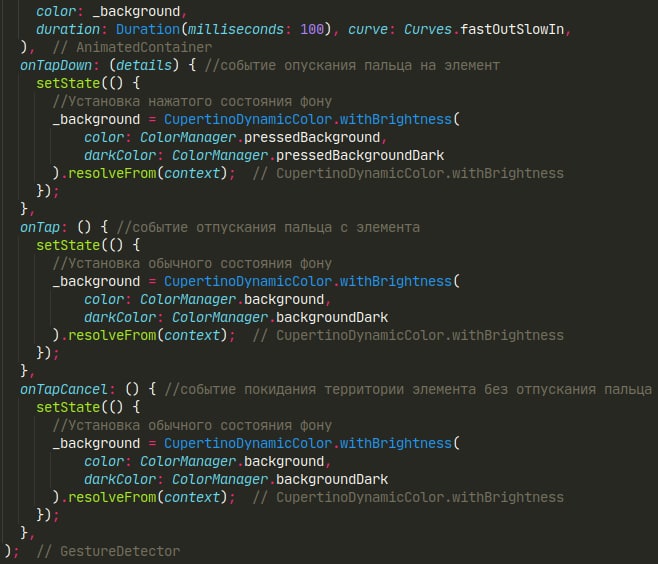Click the 'fastOutSlowIn' constant
Image resolution: width=658 pixels, height=564 pixels.
512,29
